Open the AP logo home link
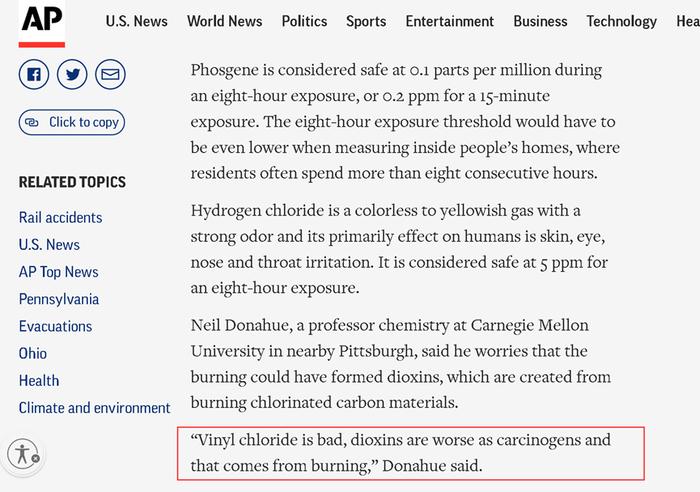This screenshot has width=700, height=492. [x=42, y=23]
